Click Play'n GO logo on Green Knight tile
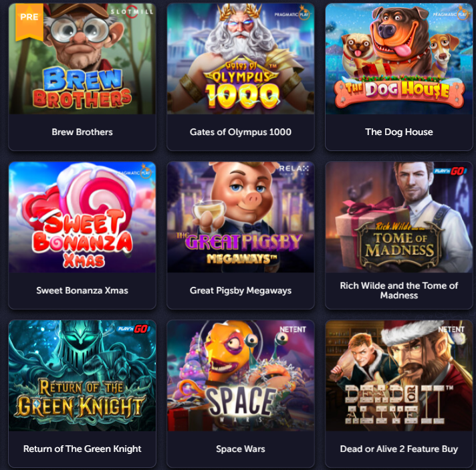 [134, 329]
